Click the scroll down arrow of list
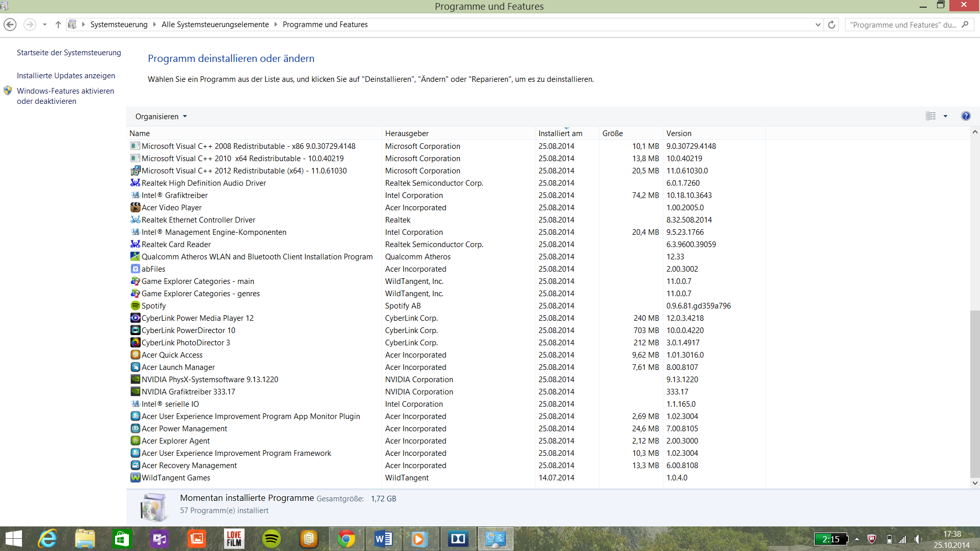 pyautogui.click(x=975, y=482)
